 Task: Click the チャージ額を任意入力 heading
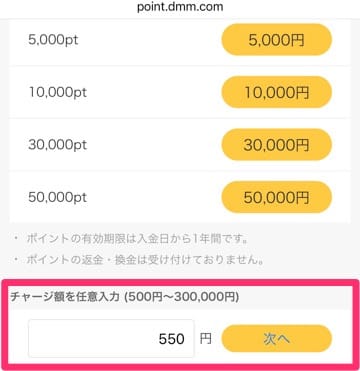(65, 297)
